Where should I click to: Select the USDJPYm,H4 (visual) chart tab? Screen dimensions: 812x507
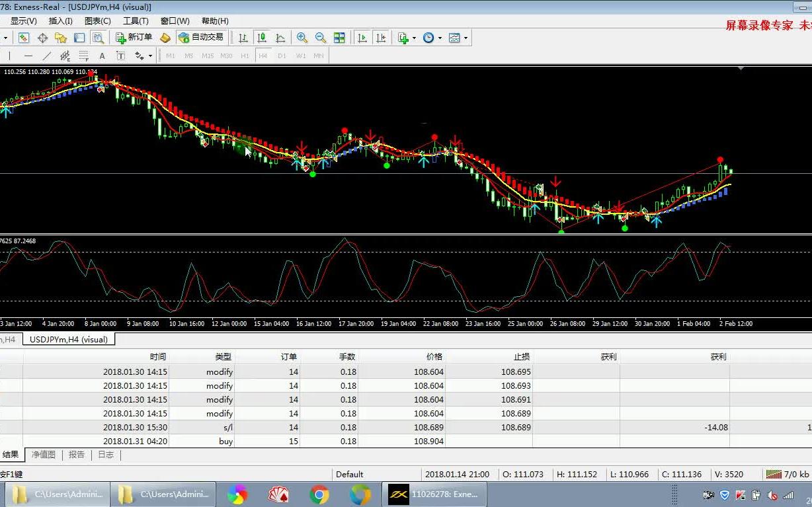[x=69, y=339]
